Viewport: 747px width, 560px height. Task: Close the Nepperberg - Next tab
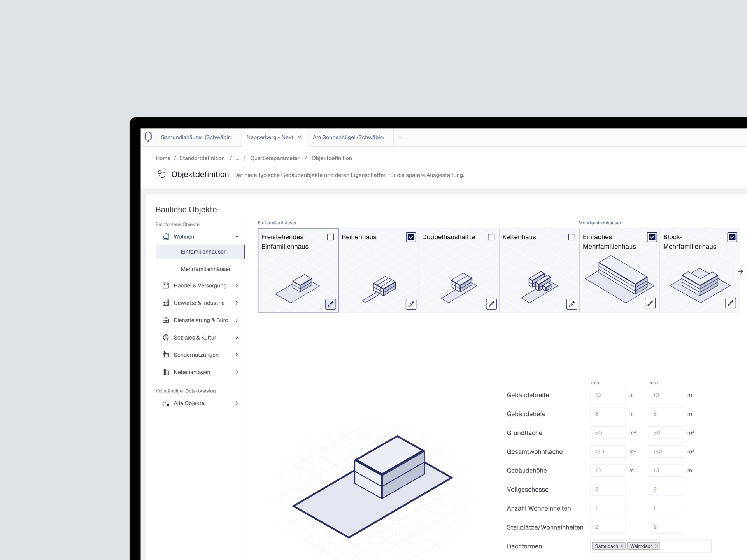pos(299,137)
